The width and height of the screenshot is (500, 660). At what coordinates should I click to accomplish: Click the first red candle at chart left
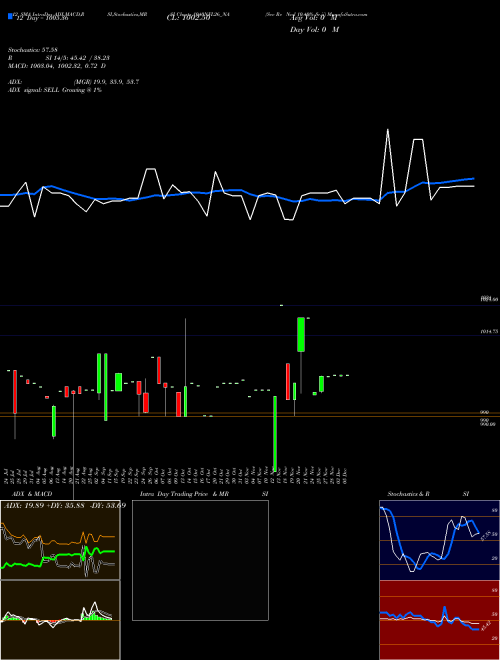coord(15,391)
